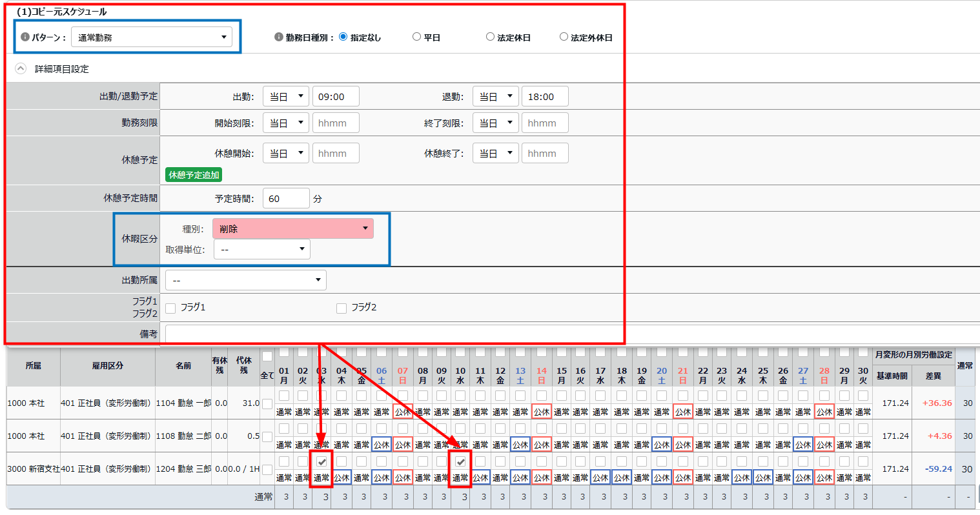The image size is (980, 515).
Task: Click the 27 土 date column header
Action: coord(803,376)
